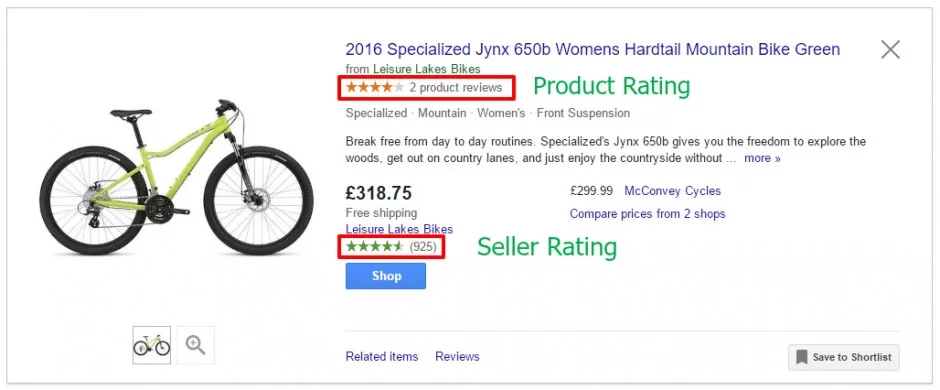Close the product panel with the X icon
Screen dimensions: 940x390
[890, 49]
